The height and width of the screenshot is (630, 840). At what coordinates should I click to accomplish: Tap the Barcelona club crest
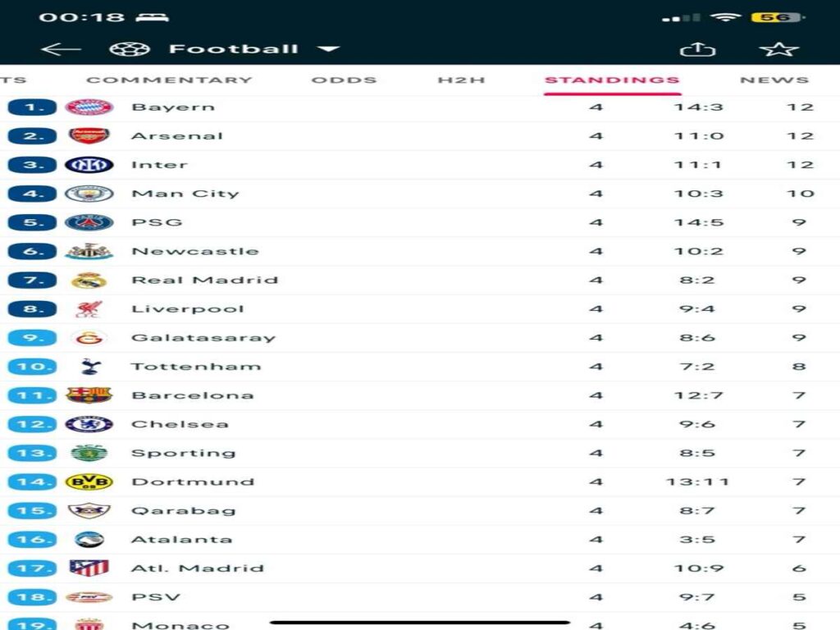89,395
